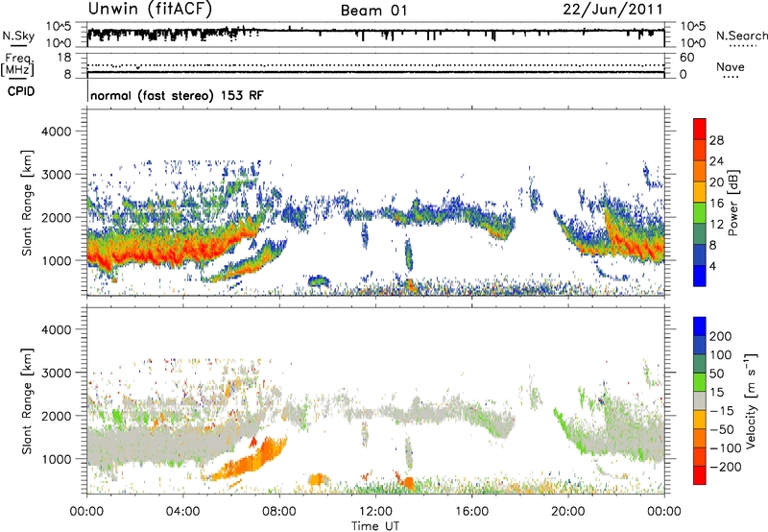Image resolution: width=768 pixels, height=532 pixels.
Task: Click the "12" label on the Power color bar
Action: 716,225
